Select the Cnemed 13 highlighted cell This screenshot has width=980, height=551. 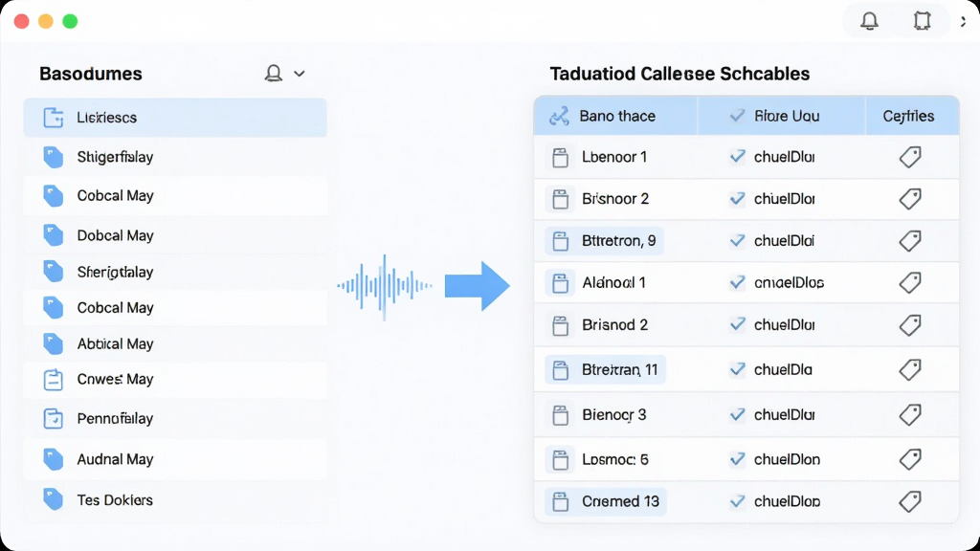click(606, 501)
